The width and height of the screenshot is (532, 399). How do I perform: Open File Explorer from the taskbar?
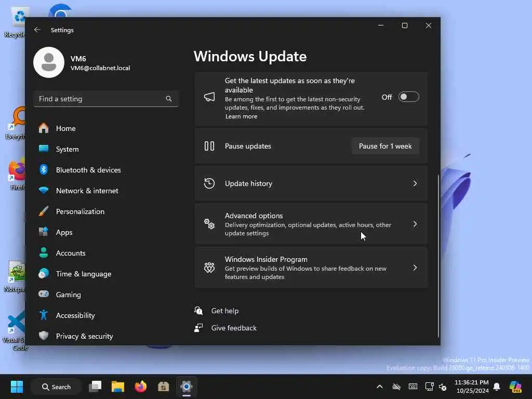(x=118, y=387)
